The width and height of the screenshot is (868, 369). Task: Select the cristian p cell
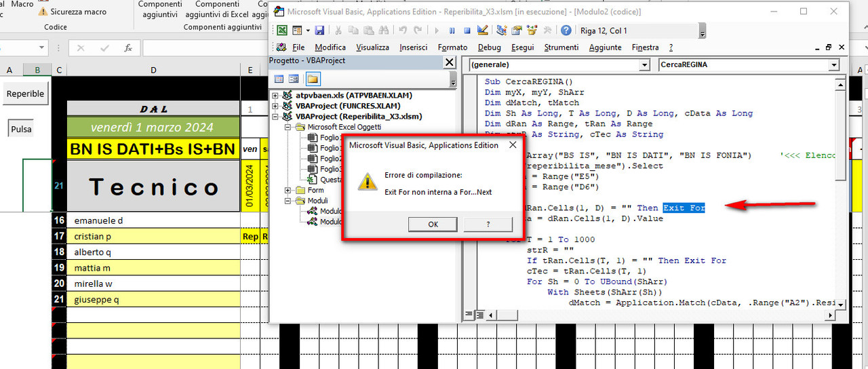pyautogui.click(x=154, y=236)
